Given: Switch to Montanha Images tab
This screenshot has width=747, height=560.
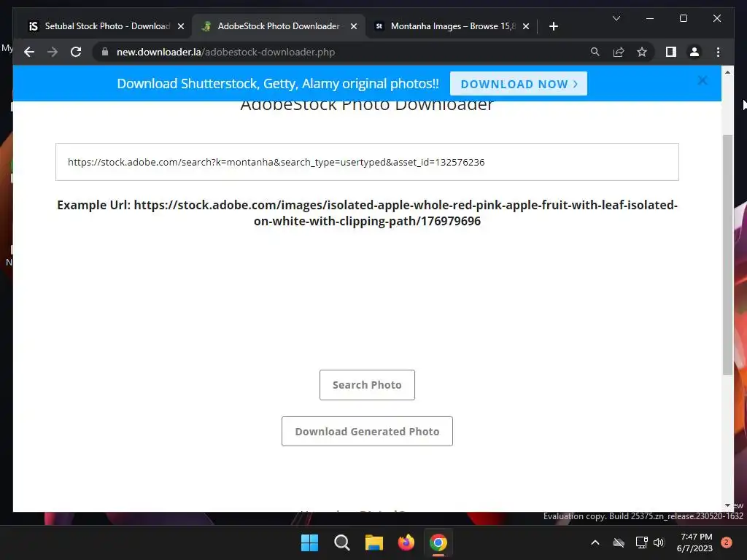Looking at the screenshot, I should [x=452, y=26].
